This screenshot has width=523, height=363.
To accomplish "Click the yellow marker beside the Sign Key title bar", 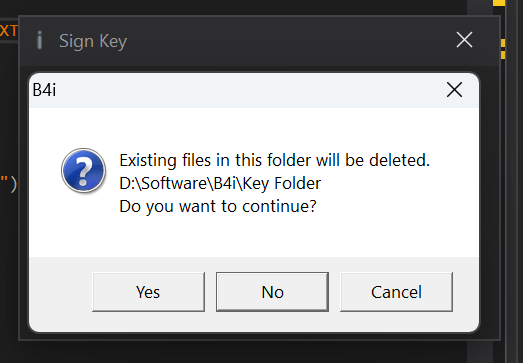I will [503, 49].
